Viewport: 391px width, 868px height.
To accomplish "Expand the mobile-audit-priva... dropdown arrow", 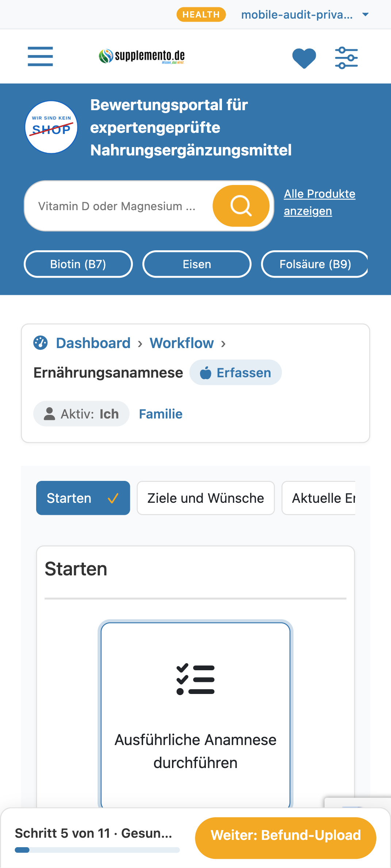I will click(365, 15).
